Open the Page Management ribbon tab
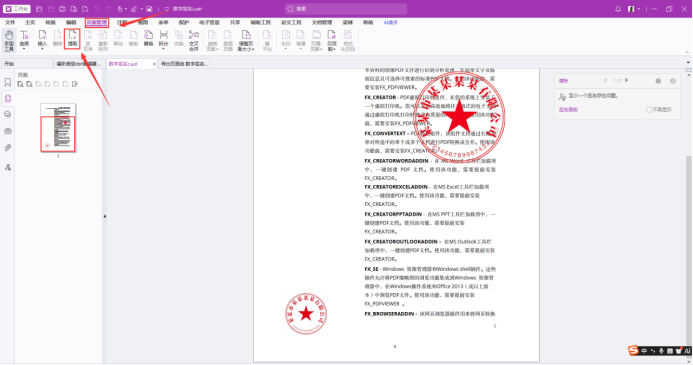693x365 pixels. (x=96, y=23)
